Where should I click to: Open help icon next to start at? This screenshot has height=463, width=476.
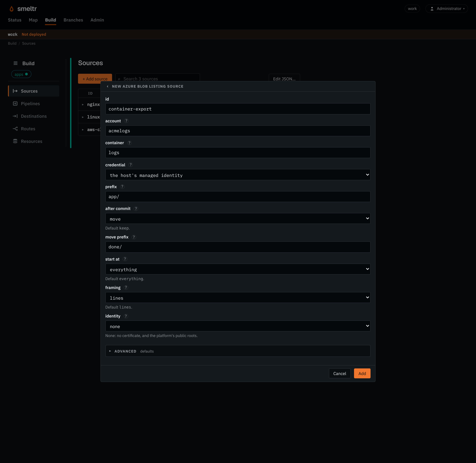pyautogui.click(x=125, y=259)
